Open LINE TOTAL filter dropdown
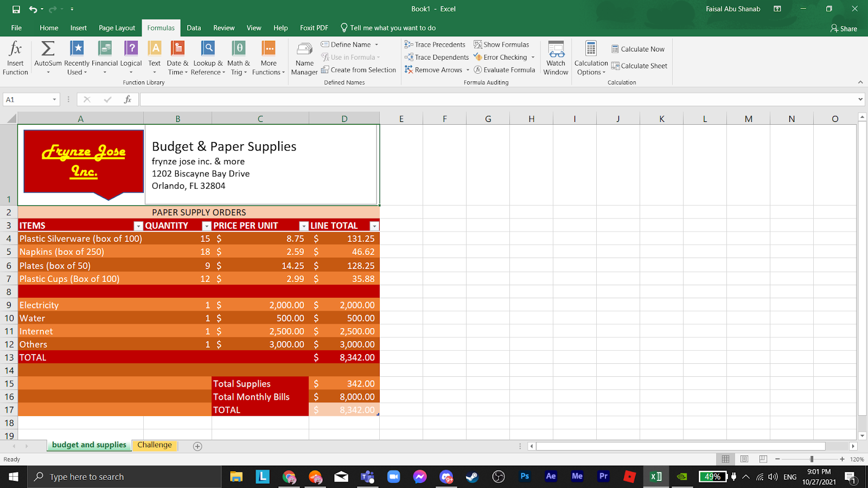 pos(374,226)
